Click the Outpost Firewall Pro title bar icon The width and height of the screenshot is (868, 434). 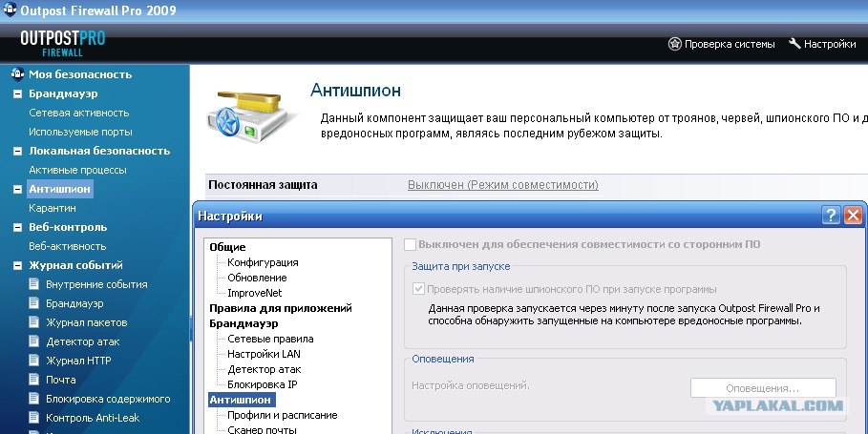pos(10,10)
